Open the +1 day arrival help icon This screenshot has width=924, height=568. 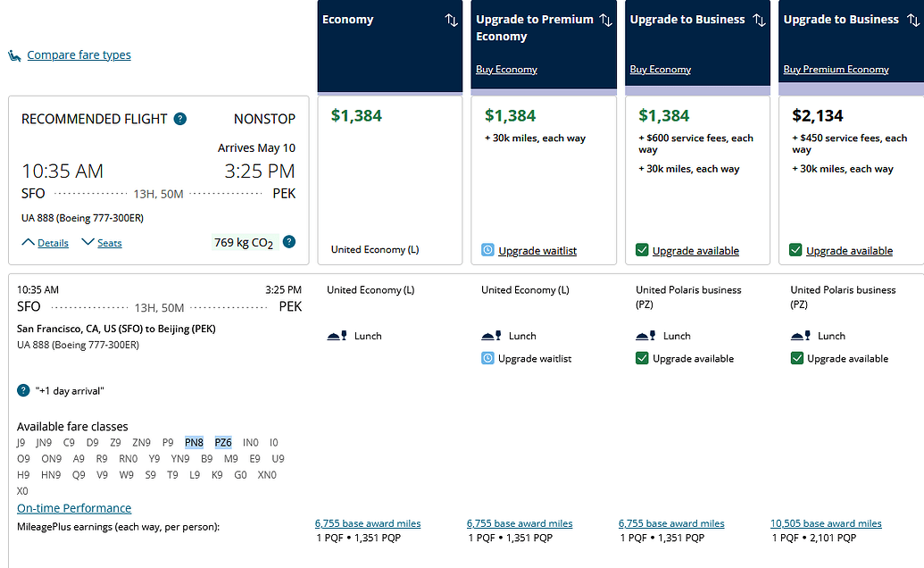pos(23,390)
